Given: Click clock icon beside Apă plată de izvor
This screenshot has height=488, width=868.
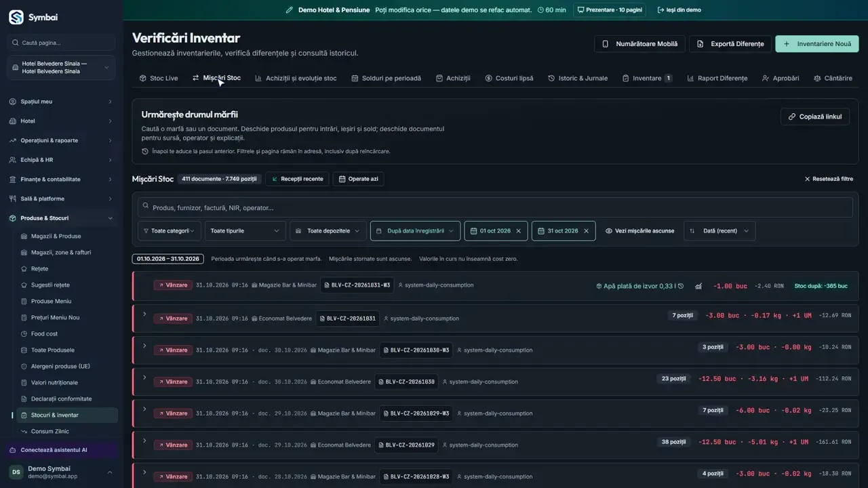Looking at the screenshot, I should pyautogui.click(x=681, y=286).
